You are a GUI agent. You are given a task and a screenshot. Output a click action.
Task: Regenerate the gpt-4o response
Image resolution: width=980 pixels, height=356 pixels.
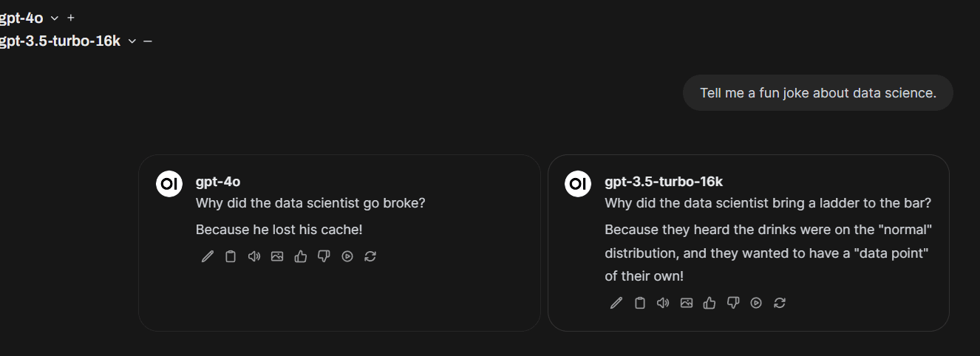370,256
